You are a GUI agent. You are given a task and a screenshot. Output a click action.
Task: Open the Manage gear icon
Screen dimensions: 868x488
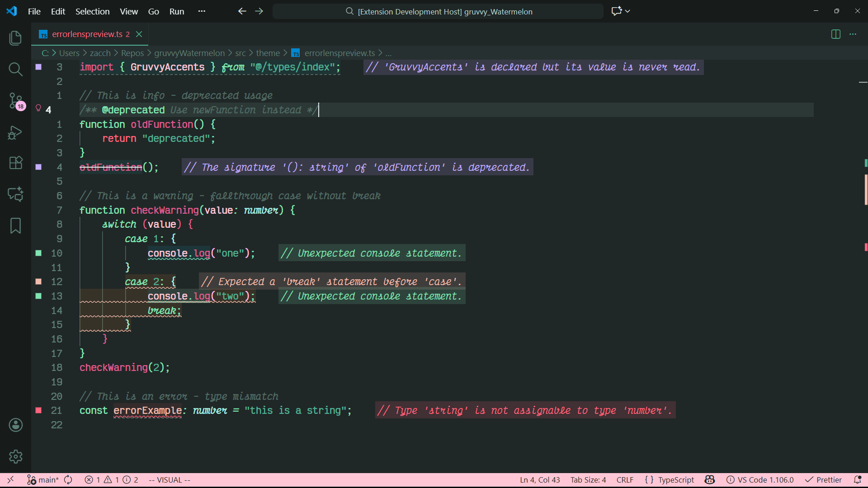[15, 456]
